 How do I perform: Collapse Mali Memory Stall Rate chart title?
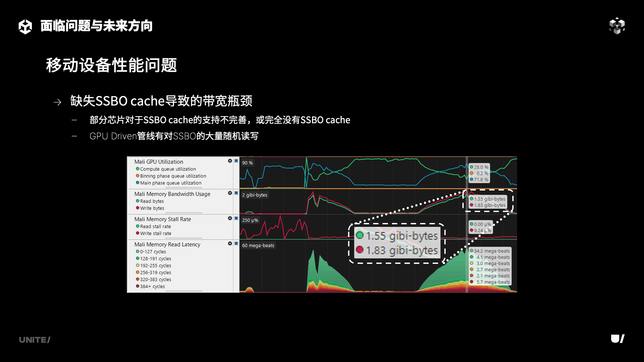pyautogui.click(x=163, y=219)
